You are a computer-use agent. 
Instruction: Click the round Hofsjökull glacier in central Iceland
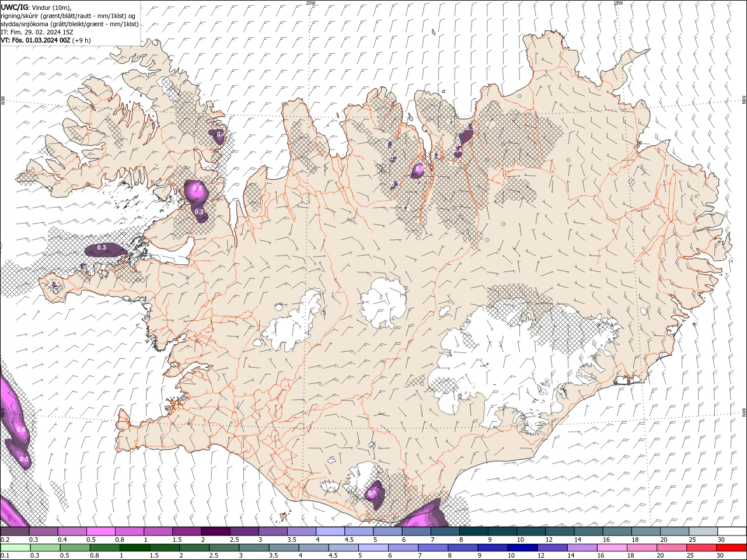pyautogui.click(x=383, y=303)
